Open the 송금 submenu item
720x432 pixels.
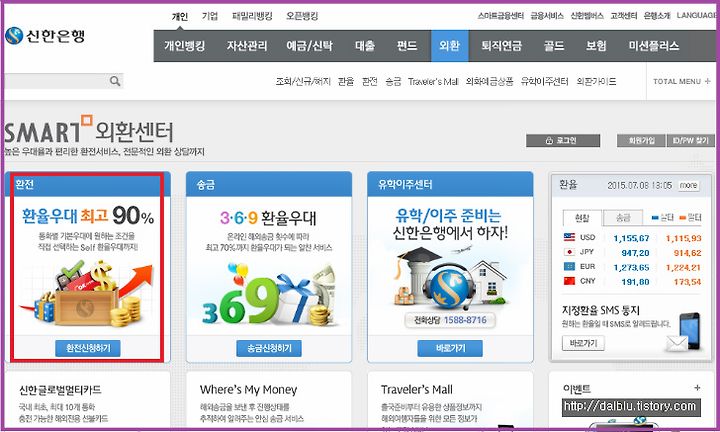click(x=393, y=82)
